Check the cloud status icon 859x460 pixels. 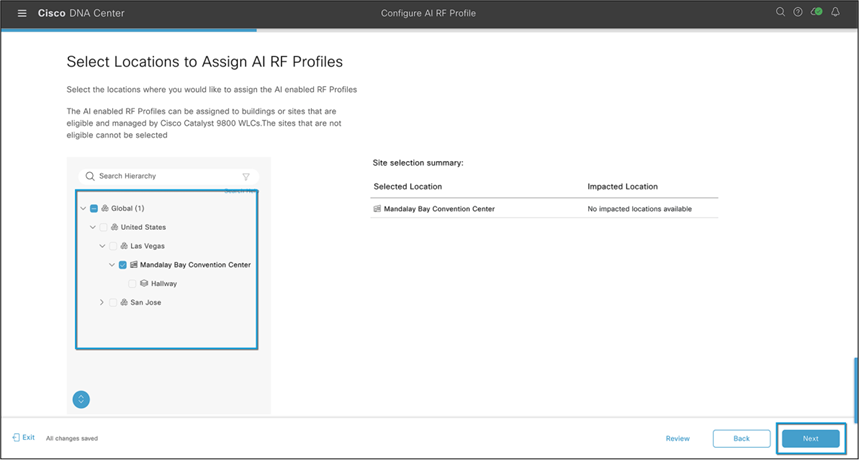(816, 12)
